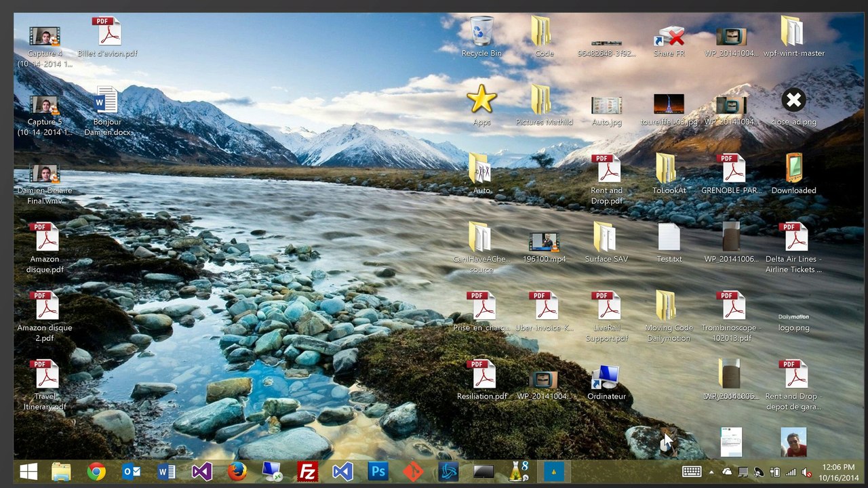
Task: Open the touch keyboard in the tray
Action: 692,472
